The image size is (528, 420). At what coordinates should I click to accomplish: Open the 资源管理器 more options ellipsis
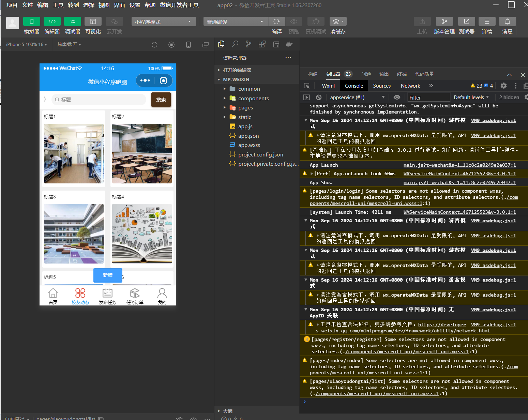click(288, 58)
